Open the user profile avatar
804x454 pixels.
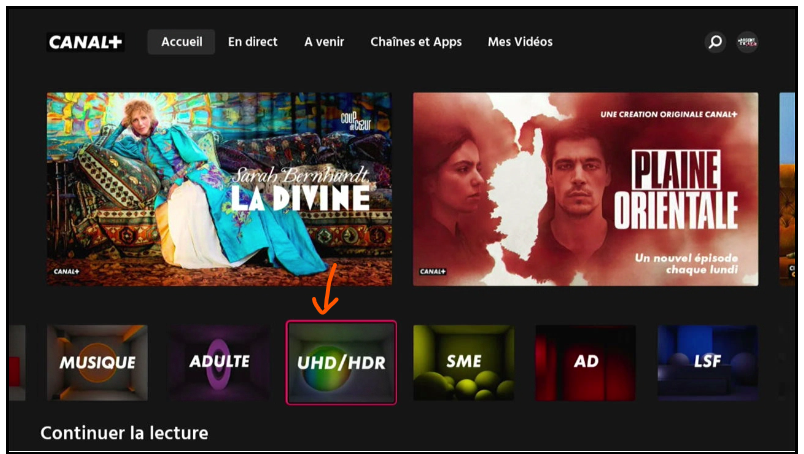click(747, 42)
